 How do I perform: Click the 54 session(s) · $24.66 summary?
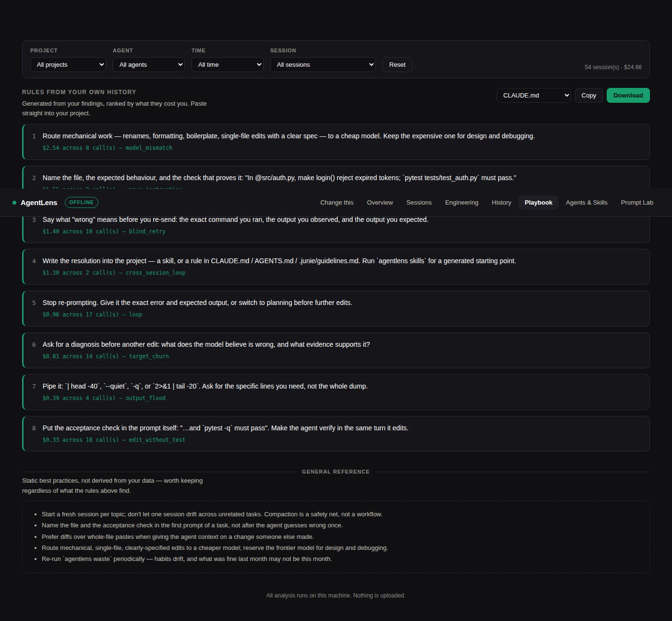(x=613, y=67)
